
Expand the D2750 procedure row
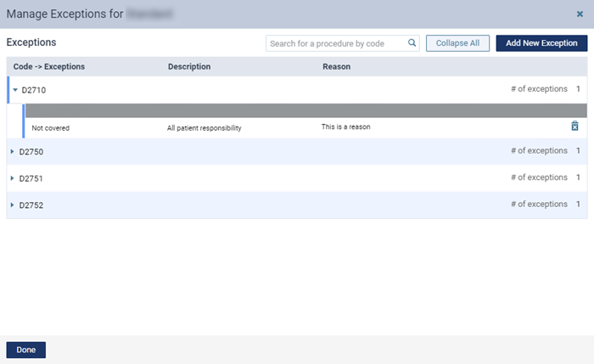(12, 152)
